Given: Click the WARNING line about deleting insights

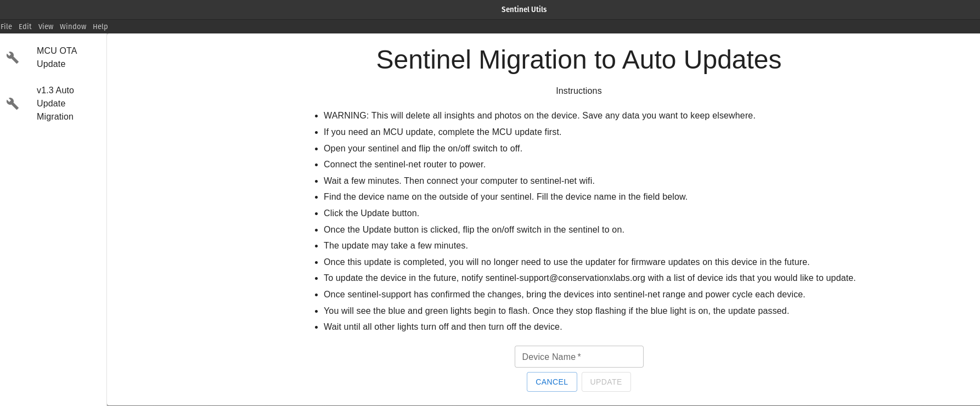Looking at the screenshot, I should click(x=539, y=116).
